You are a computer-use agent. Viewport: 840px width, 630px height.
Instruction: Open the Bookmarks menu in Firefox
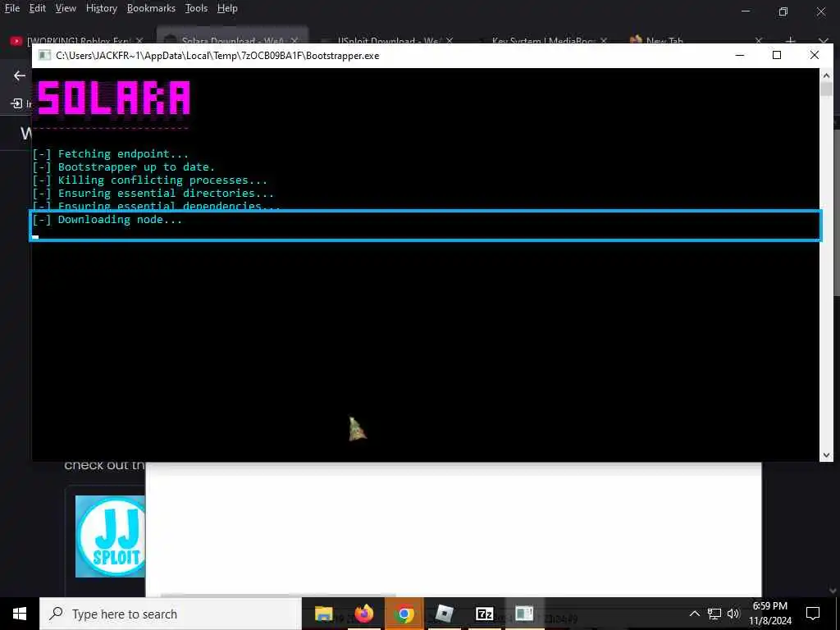(x=151, y=8)
